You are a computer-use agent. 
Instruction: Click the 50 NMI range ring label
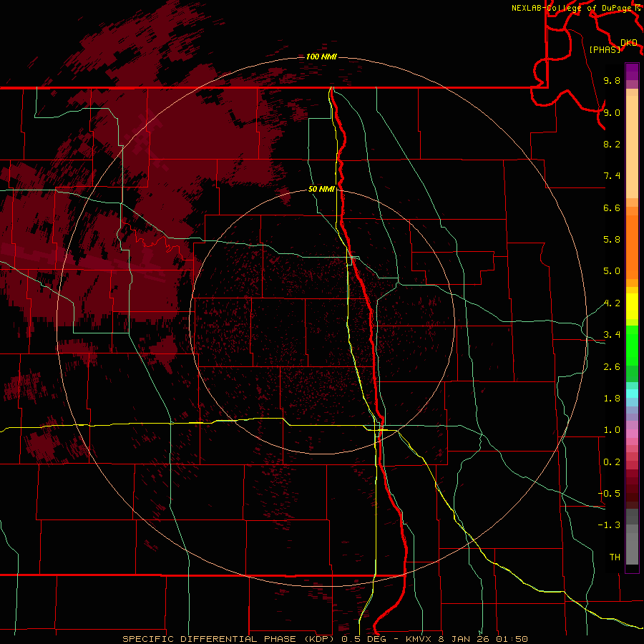coord(321,190)
